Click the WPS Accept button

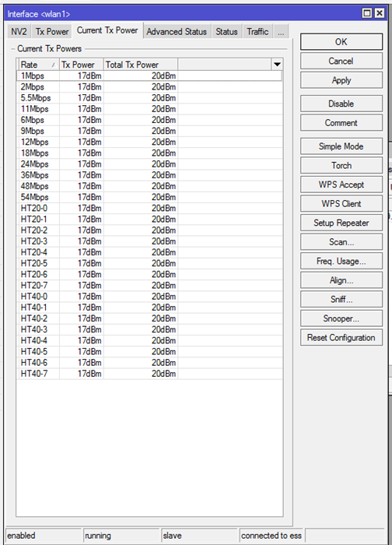click(341, 185)
